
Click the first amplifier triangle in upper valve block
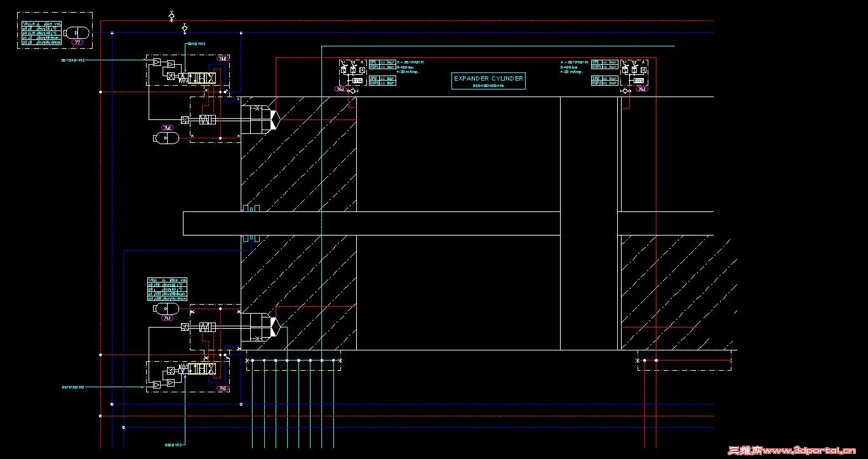[x=156, y=63]
